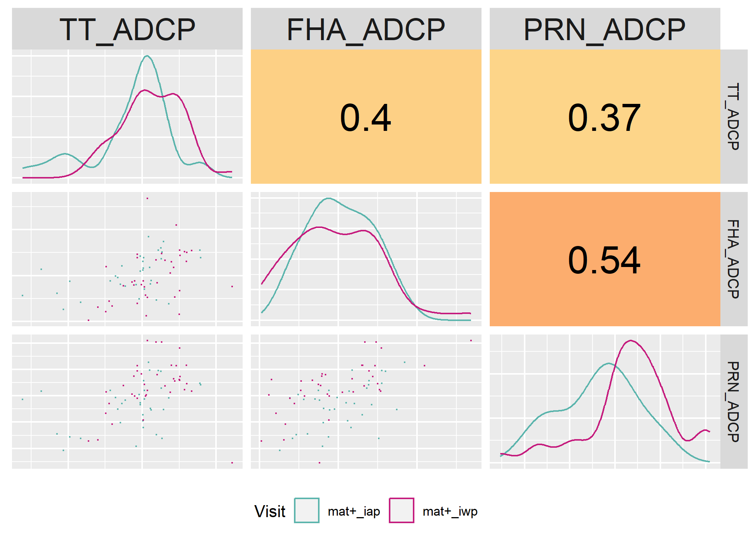The height and width of the screenshot is (540, 756).
Task: Click the TT_ADCP row strip label
Action: pos(734,117)
